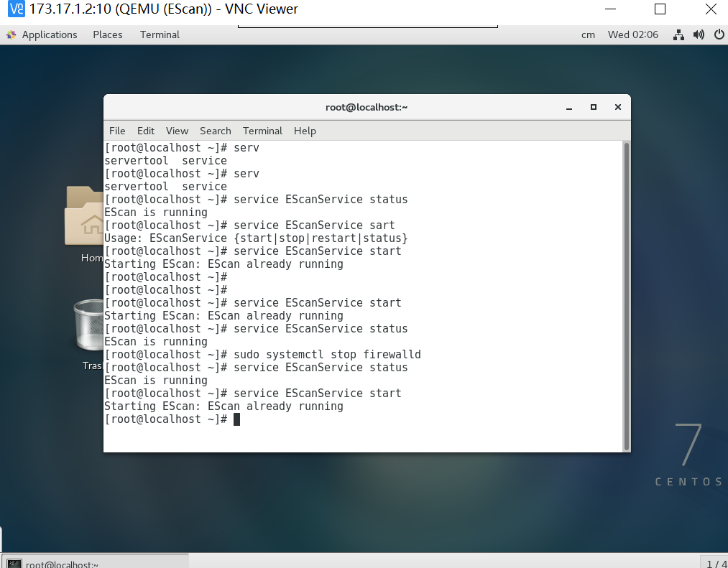Click the root@localhost taskbar window button
The height and width of the screenshot is (568, 728).
(95, 561)
